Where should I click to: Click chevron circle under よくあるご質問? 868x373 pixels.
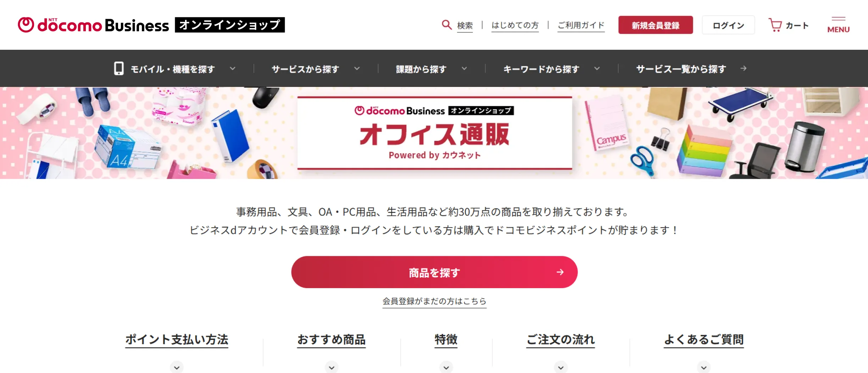(704, 367)
